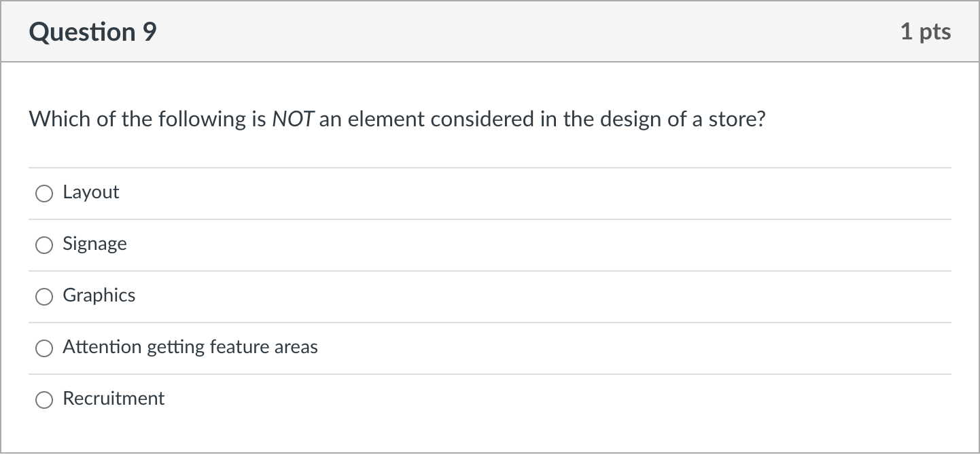Click the Question 9 heading
Viewport: 980px width, 455px height.
click(x=92, y=32)
